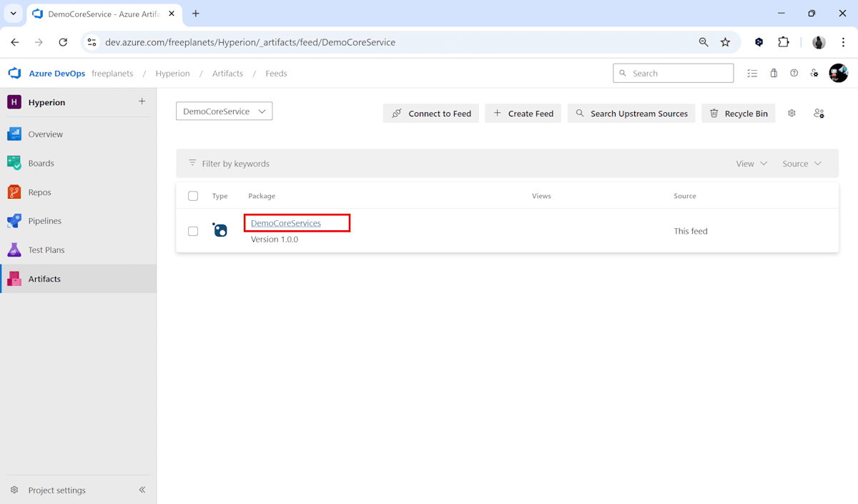Select Artifacts in sidebar

[x=78, y=279]
